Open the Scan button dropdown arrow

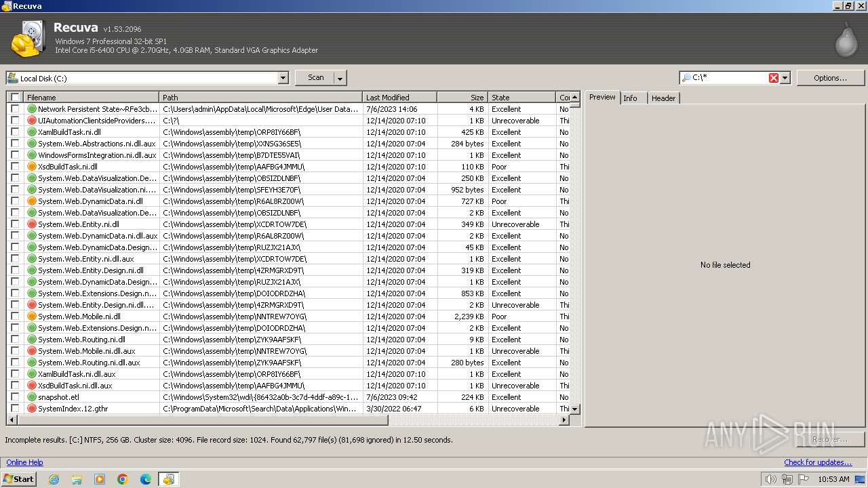tap(340, 78)
